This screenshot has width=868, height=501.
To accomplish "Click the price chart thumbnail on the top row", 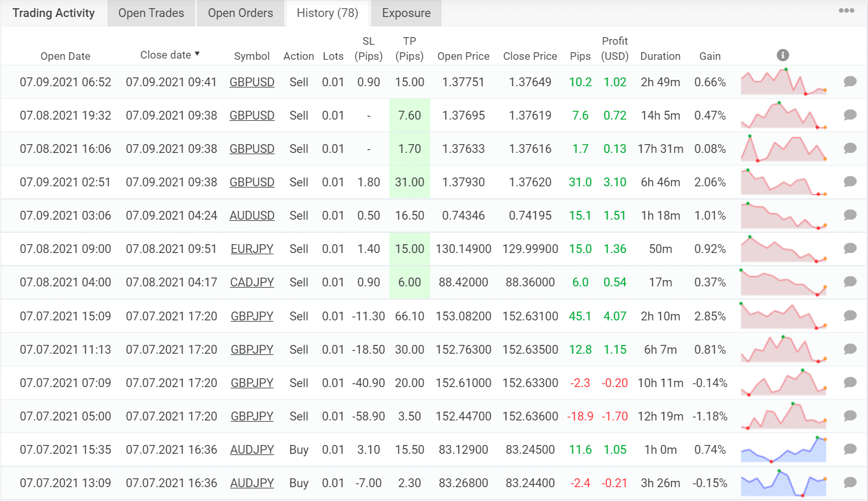I will pyautogui.click(x=784, y=81).
